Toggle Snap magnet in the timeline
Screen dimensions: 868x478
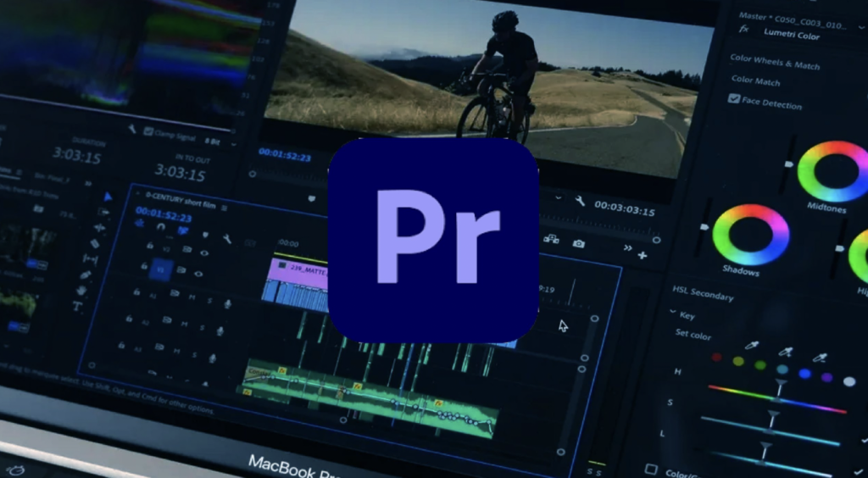[x=161, y=226]
